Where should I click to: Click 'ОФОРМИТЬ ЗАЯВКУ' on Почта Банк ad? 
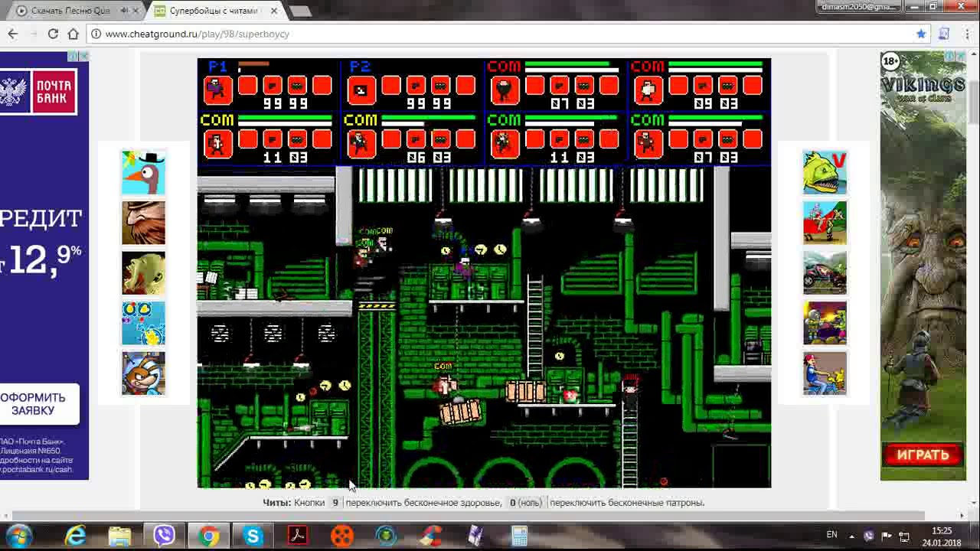click(33, 404)
